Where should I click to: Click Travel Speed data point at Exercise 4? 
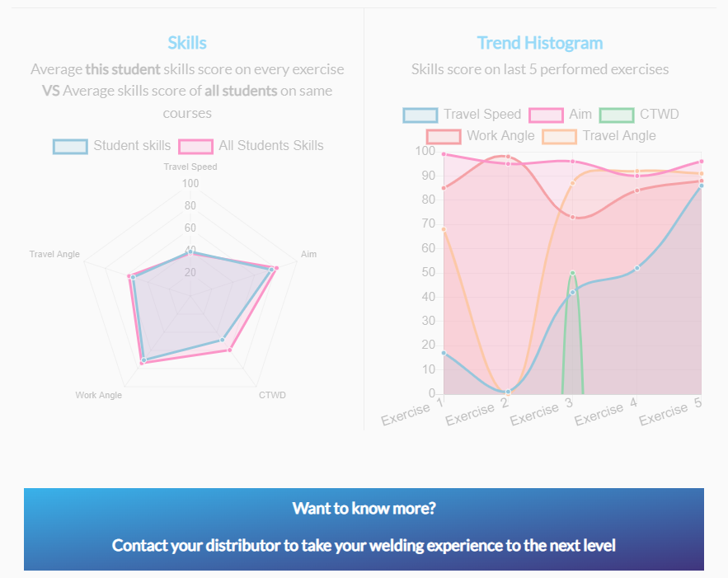[x=637, y=268]
